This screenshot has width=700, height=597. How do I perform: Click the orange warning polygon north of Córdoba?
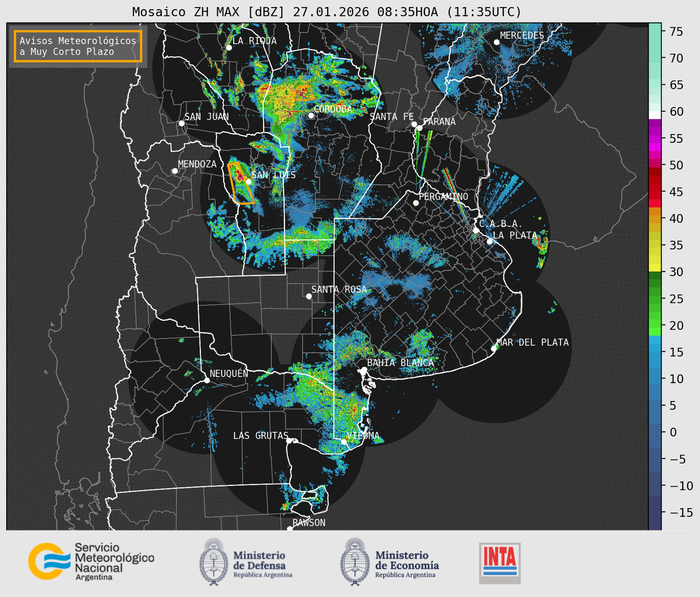[x=303, y=93]
